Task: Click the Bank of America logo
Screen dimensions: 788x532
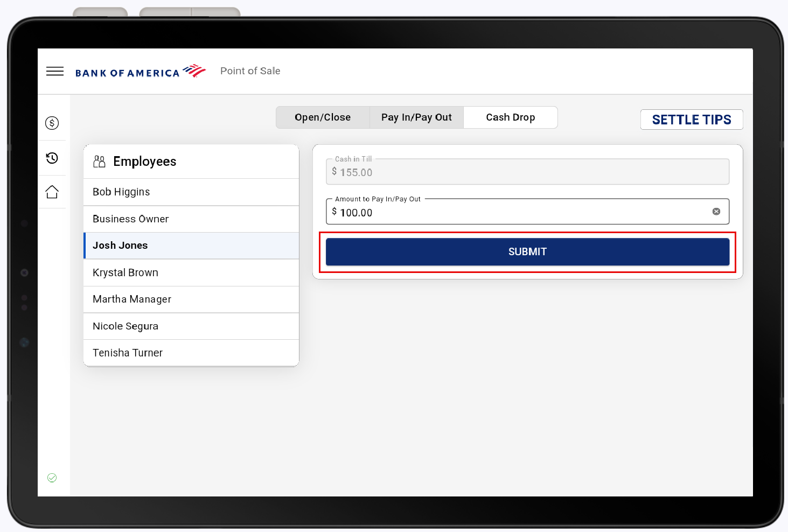Action: (x=140, y=72)
